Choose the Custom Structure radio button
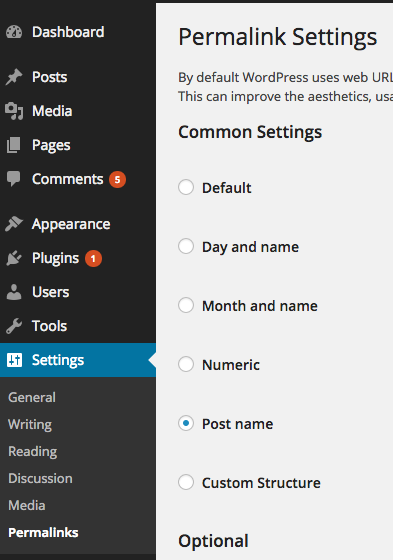 click(x=186, y=482)
